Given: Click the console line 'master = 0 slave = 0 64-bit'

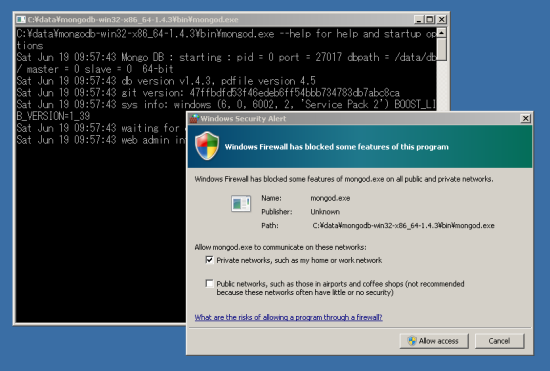Looking at the screenshot, I should point(95,69).
